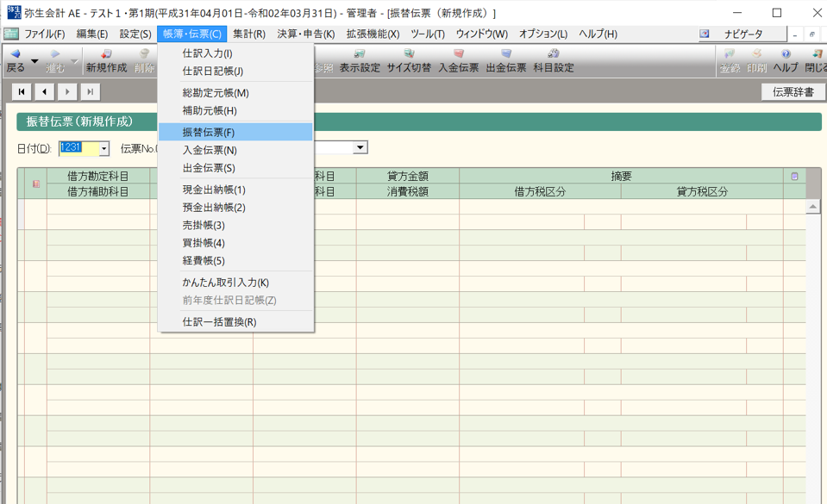Click the 日付 input field
Image resolution: width=827 pixels, height=504 pixels.
point(78,148)
